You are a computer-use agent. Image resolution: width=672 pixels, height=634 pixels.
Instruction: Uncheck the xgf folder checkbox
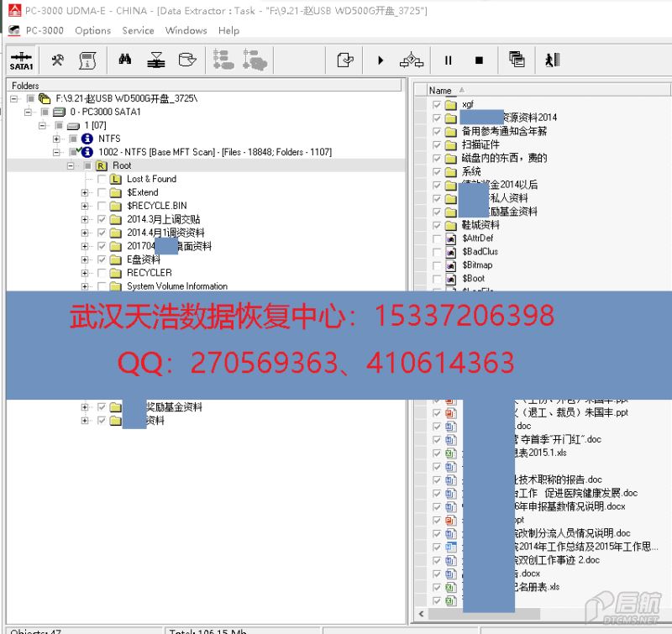436,104
